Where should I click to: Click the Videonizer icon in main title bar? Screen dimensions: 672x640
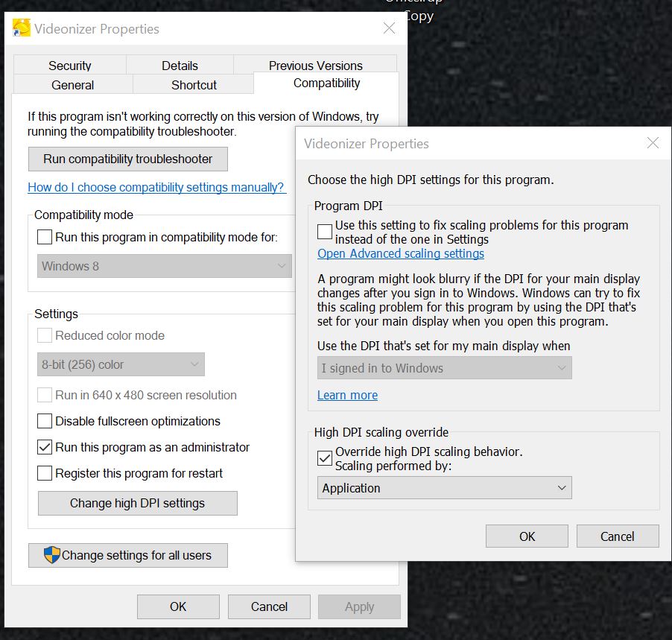[x=22, y=28]
